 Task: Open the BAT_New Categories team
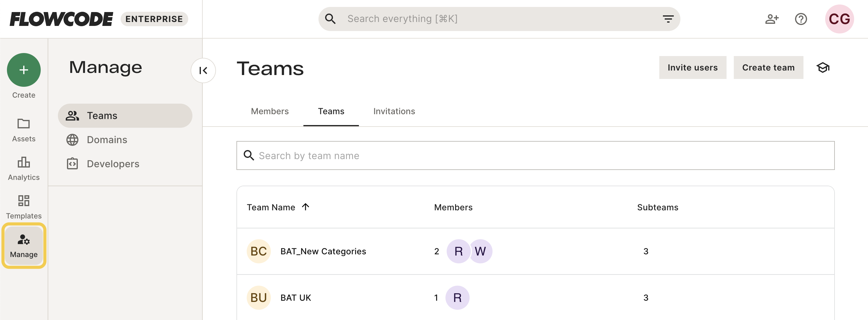323,251
